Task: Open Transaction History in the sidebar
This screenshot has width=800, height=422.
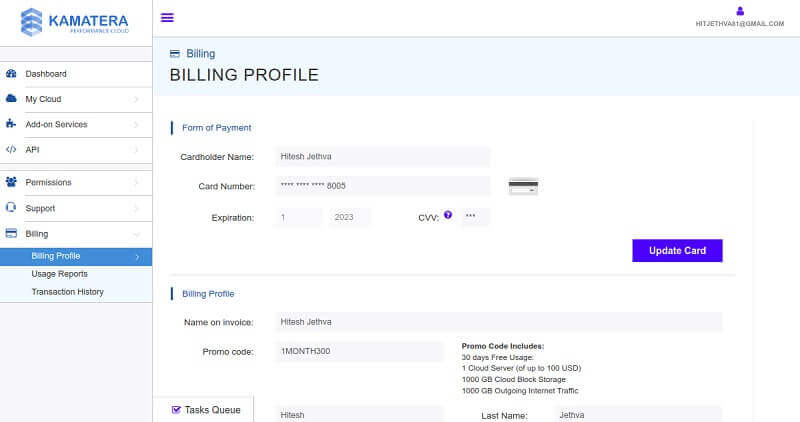Action: pos(67,292)
